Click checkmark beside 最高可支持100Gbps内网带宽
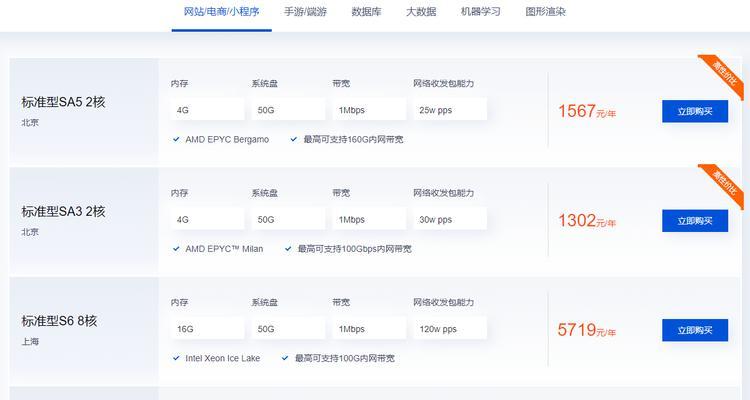The height and width of the screenshot is (400, 750). pos(288,249)
